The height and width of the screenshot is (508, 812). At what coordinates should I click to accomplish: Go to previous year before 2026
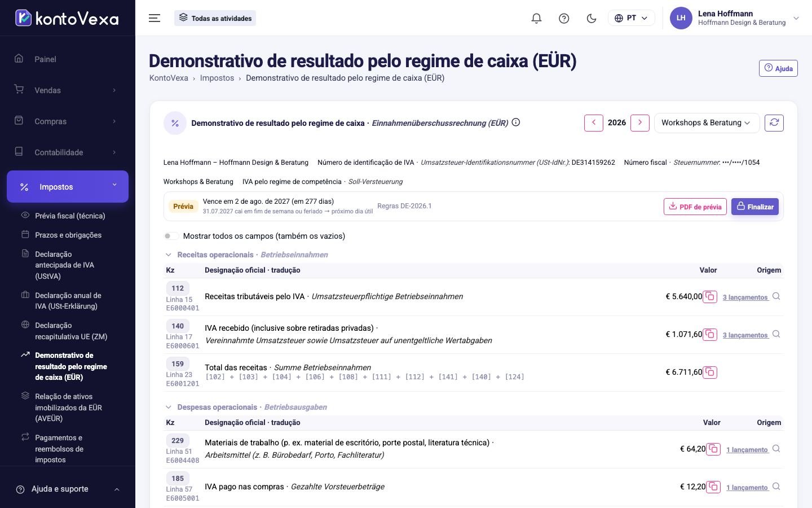[x=594, y=122]
